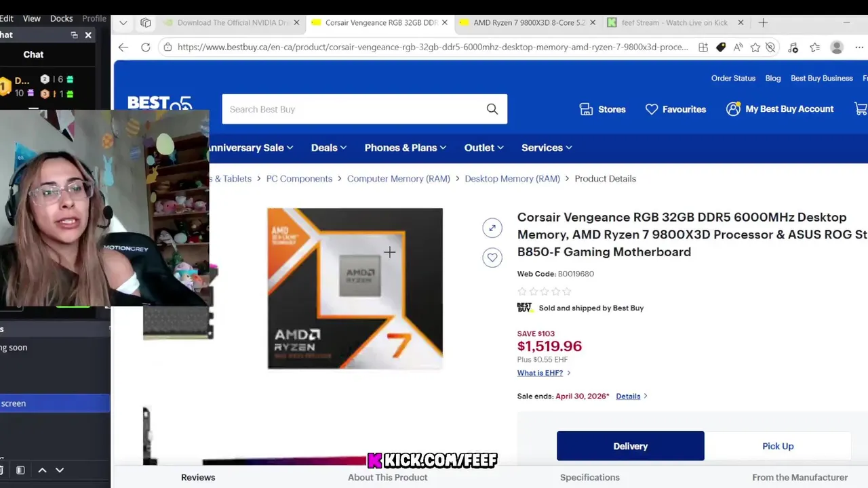Close the feef Stream tab
The height and width of the screenshot is (488, 868).
741,22
